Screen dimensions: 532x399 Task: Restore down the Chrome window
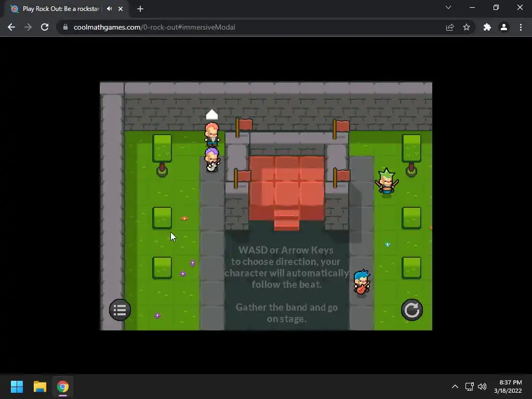(496, 7)
